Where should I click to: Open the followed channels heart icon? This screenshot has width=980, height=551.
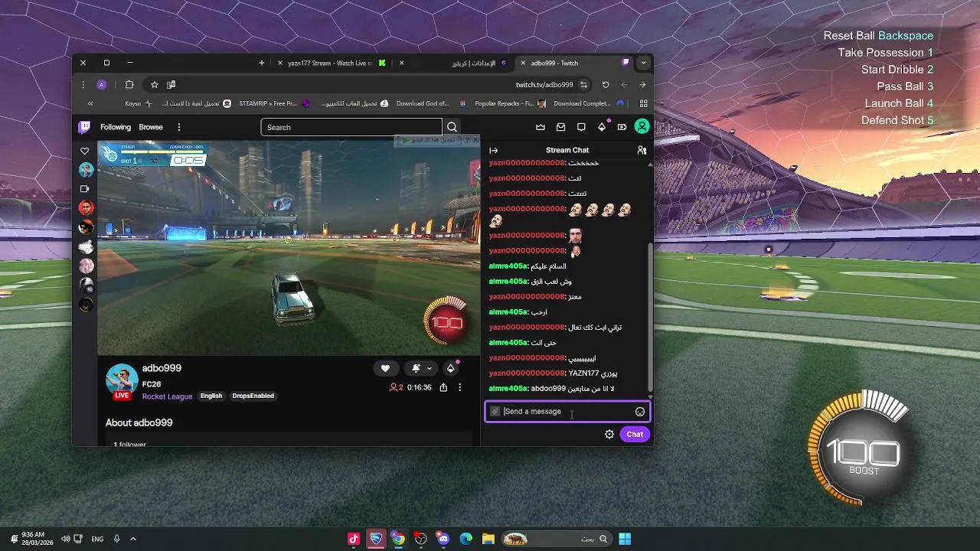85,151
